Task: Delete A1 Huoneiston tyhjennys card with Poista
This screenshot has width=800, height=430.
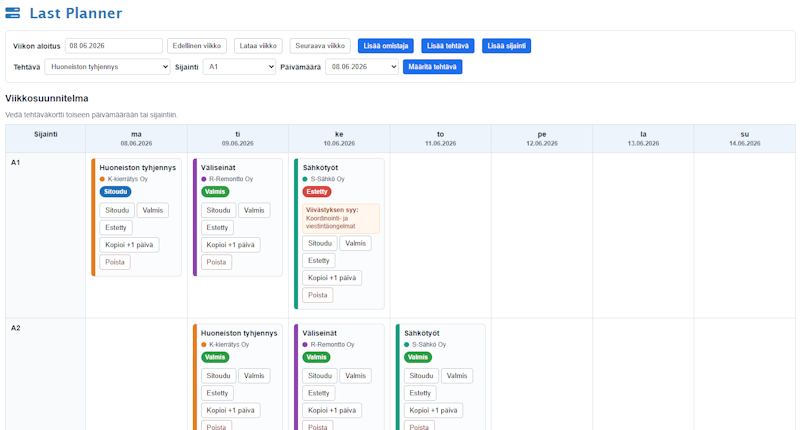Action: [115, 262]
